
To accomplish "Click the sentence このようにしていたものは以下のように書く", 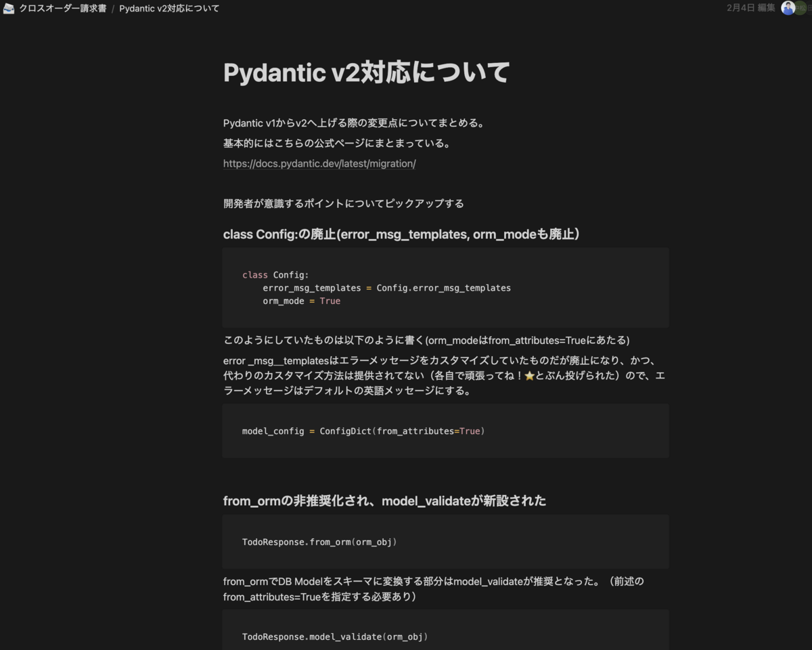I will click(426, 340).
